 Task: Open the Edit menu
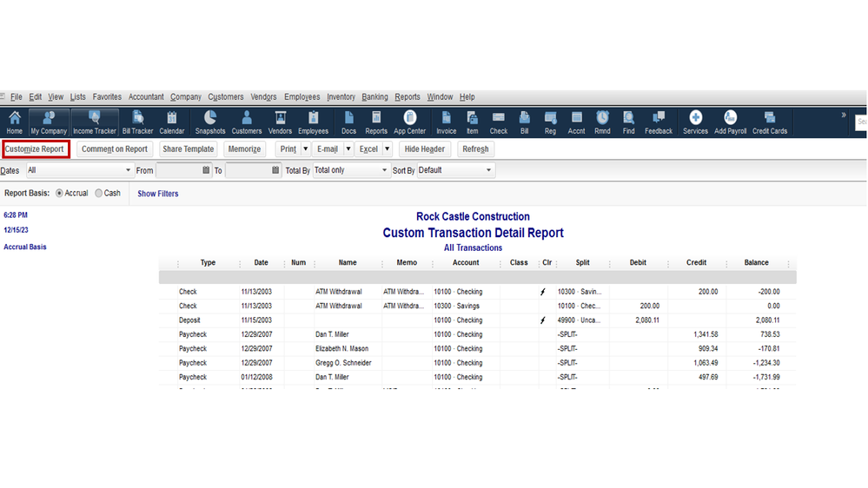(36, 97)
